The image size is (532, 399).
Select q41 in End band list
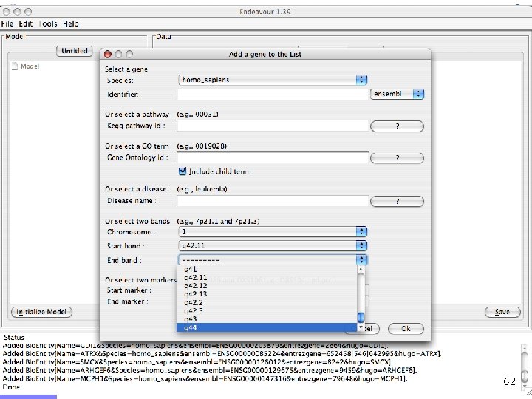click(267, 270)
